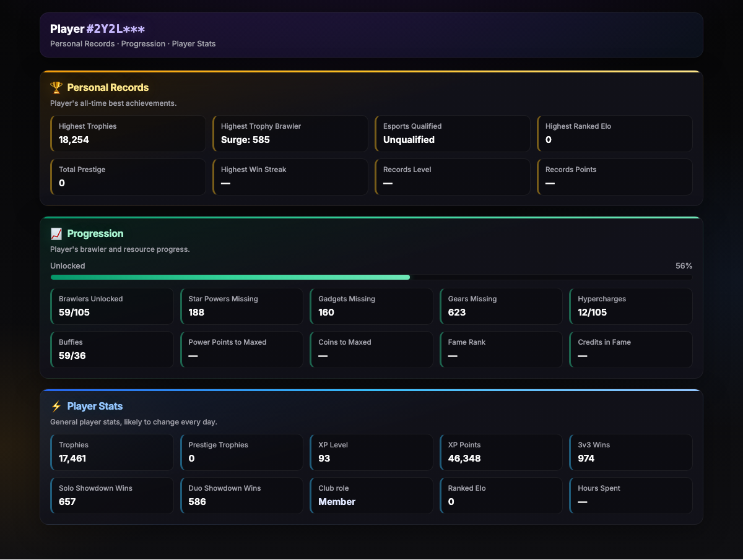Select the Gadgets Missing 160 card
This screenshot has width=743, height=560.
click(x=371, y=306)
